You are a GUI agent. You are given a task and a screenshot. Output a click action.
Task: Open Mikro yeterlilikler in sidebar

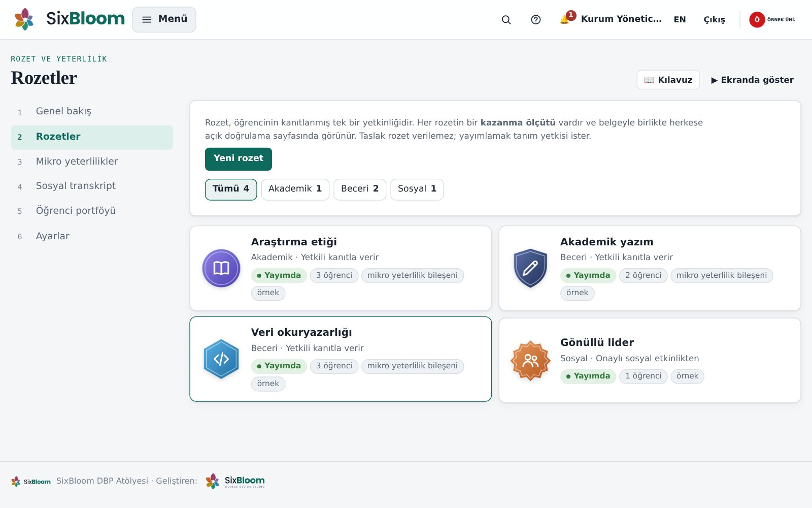[x=92, y=162]
